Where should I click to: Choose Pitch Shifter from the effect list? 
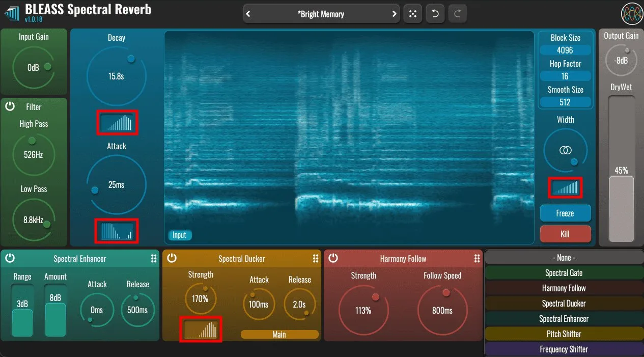pyautogui.click(x=564, y=334)
